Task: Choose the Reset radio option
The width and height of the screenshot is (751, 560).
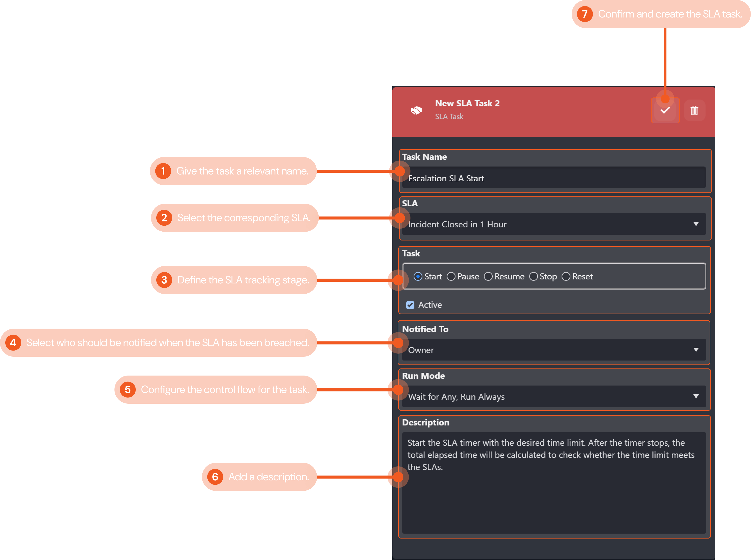Action: 566,277
